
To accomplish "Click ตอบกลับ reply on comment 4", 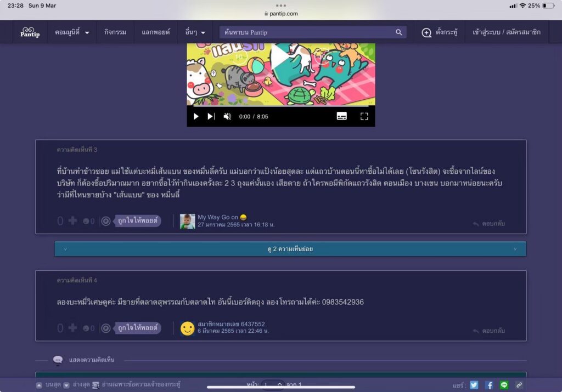I will click(489, 331).
